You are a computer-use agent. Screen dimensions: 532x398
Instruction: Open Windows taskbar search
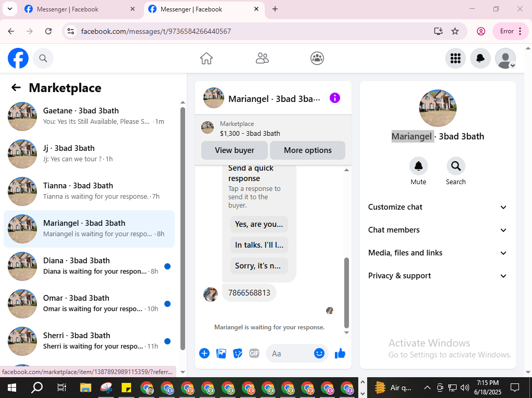[36, 388]
